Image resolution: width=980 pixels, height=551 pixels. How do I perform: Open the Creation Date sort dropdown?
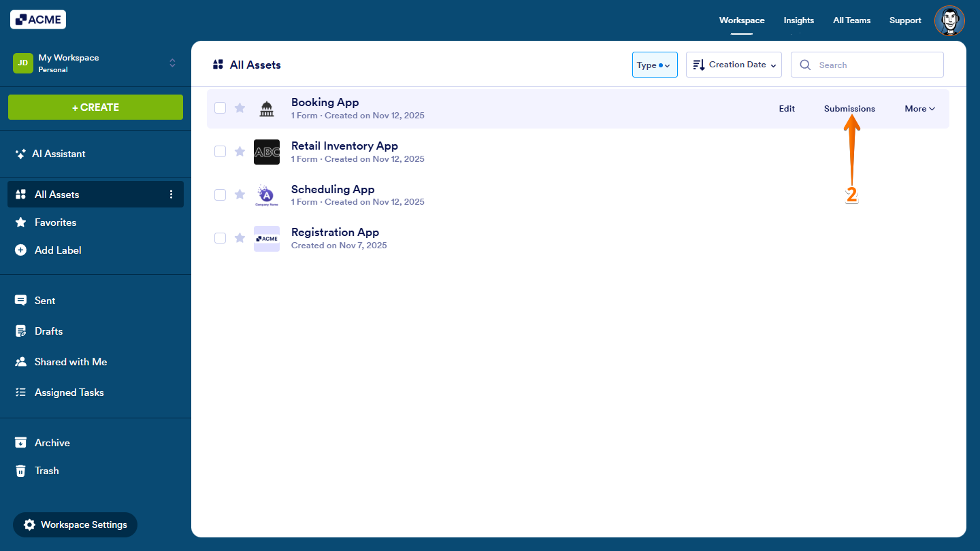point(734,65)
